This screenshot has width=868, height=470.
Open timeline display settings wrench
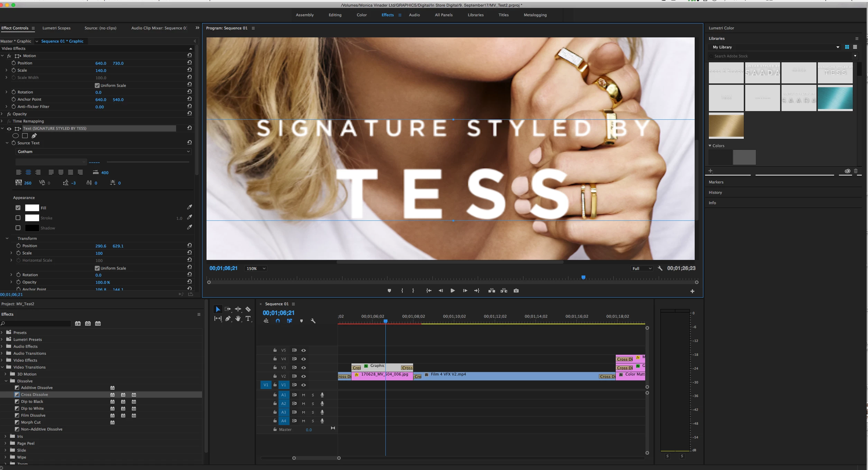[313, 321]
